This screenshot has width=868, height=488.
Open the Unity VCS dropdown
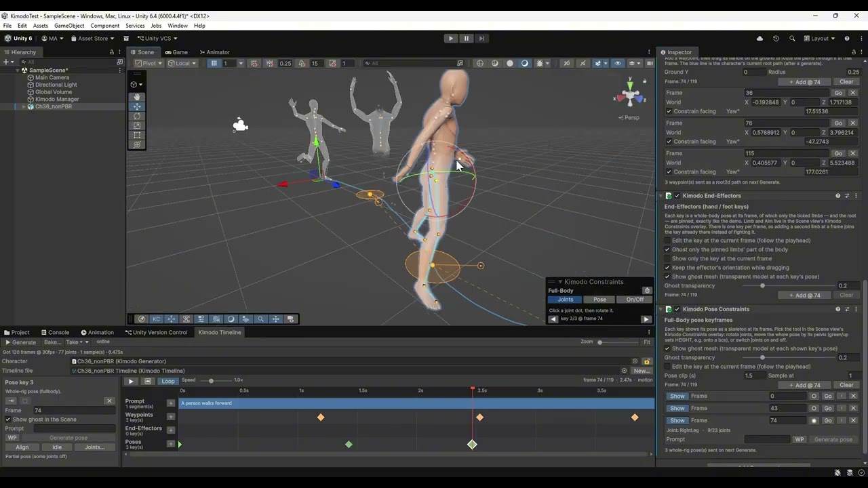pos(157,39)
